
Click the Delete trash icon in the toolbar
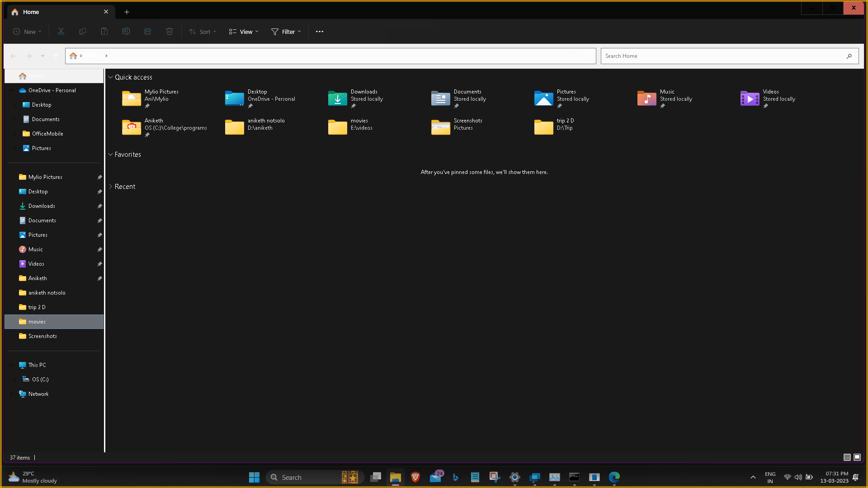point(169,31)
